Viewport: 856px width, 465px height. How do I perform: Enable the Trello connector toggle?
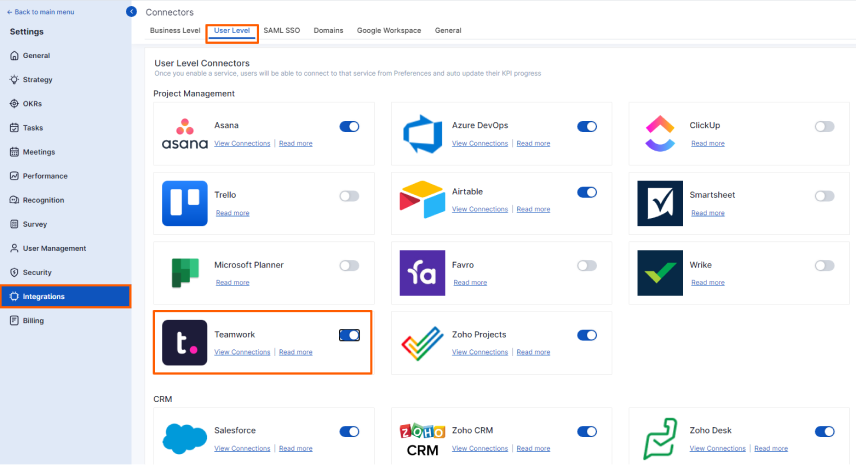349,196
